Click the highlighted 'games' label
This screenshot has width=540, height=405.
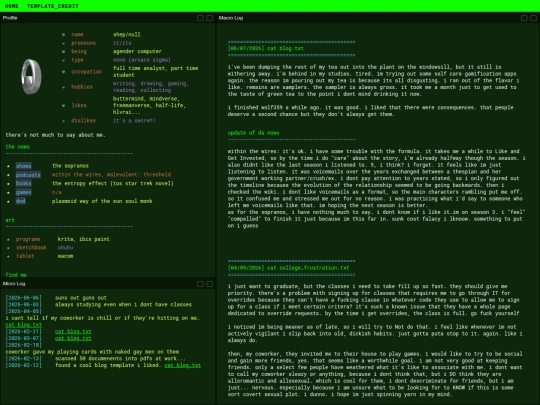(x=23, y=193)
